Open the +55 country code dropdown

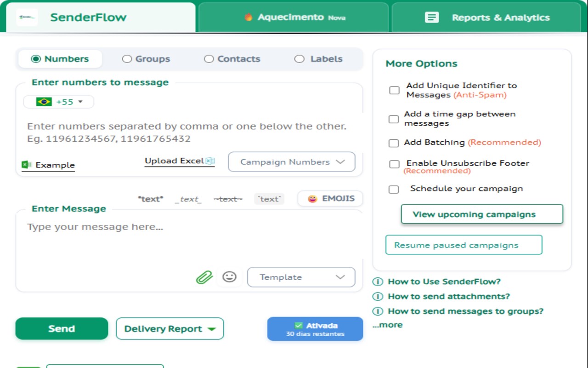click(59, 102)
